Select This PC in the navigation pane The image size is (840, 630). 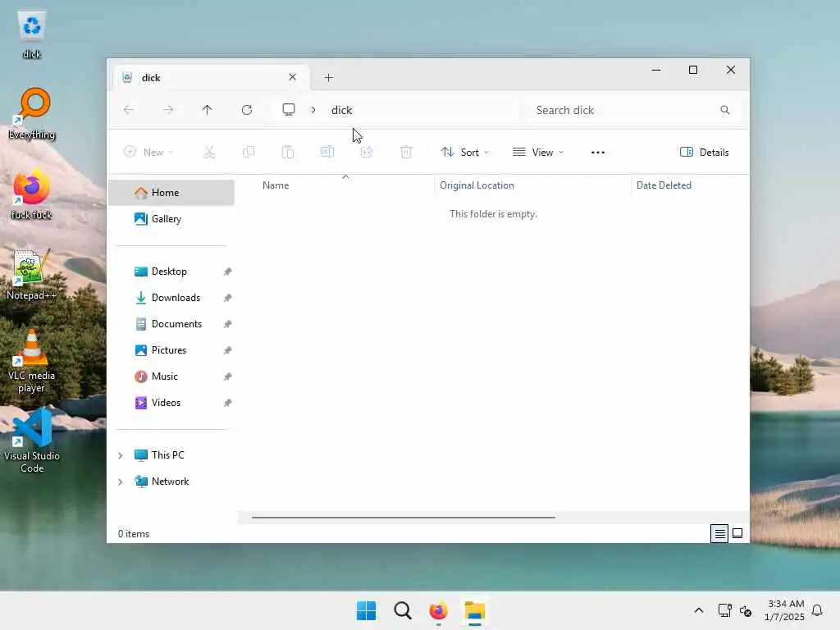pos(171,455)
